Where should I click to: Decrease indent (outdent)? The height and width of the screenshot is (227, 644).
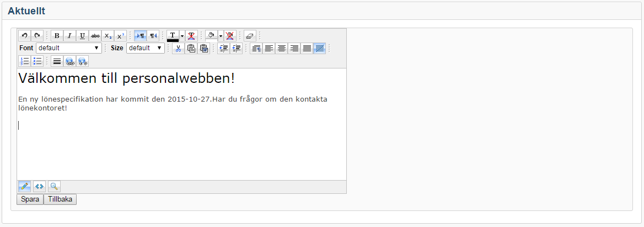pos(223,48)
